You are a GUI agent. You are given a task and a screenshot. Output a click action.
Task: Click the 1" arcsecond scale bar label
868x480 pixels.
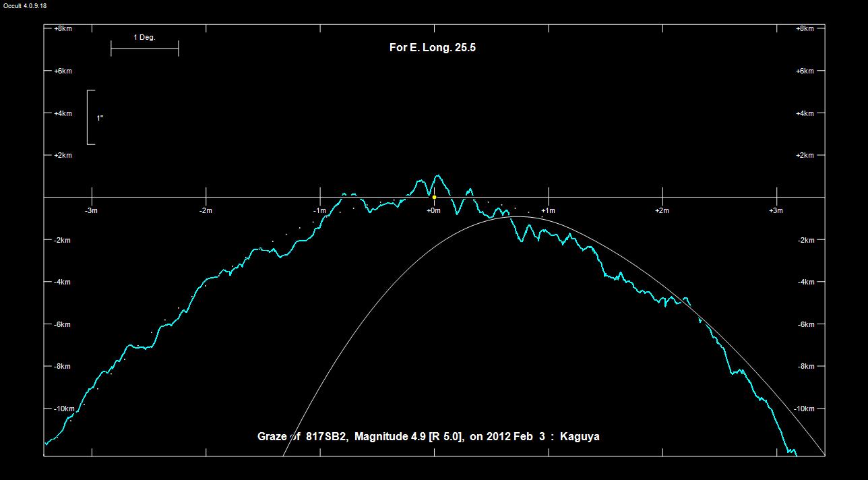(100, 118)
